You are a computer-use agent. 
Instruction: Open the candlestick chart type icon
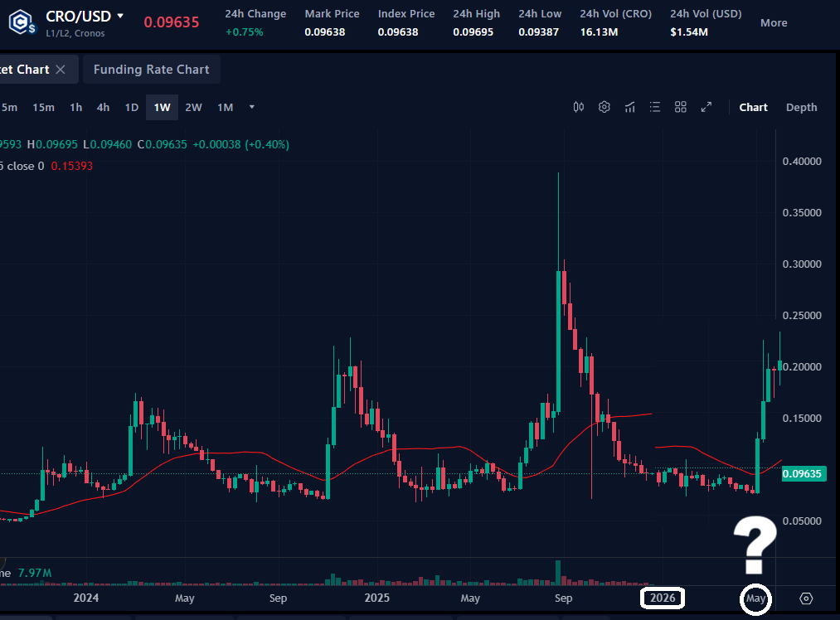[x=579, y=107]
